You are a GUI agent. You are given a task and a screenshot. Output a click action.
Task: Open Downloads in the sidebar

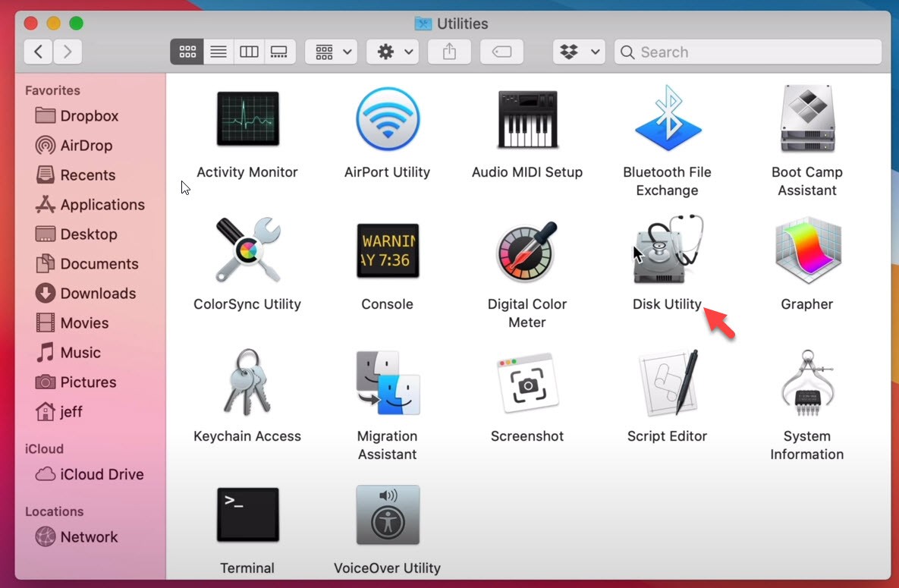pyautogui.click(x=86, y=293)
